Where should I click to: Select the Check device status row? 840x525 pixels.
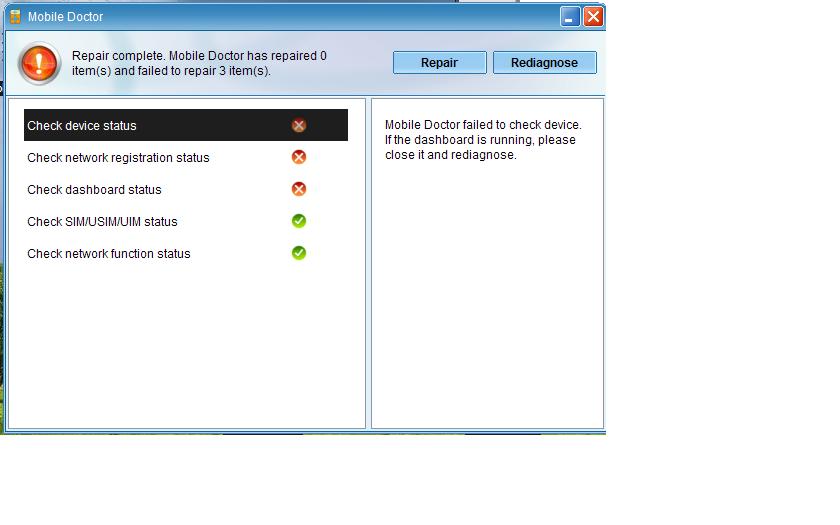(186, 125)
